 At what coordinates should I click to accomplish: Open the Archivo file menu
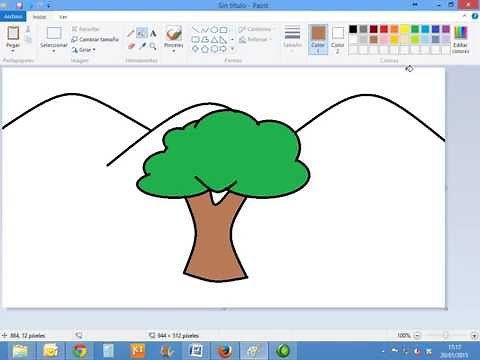coord(13,16)
